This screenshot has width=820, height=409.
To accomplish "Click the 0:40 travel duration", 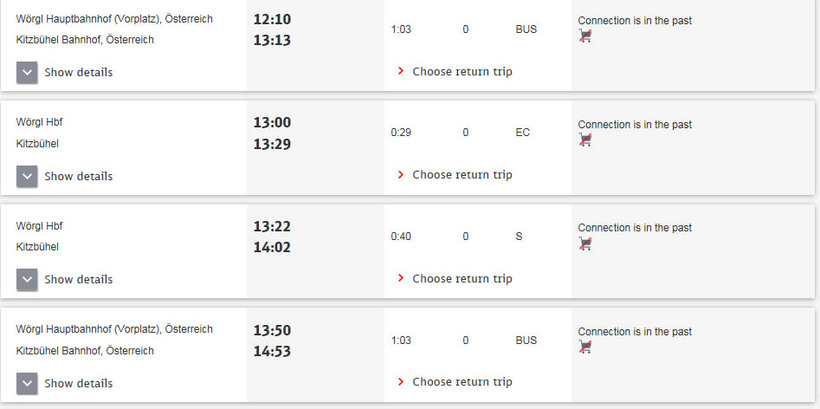I will tap(401, 236).
